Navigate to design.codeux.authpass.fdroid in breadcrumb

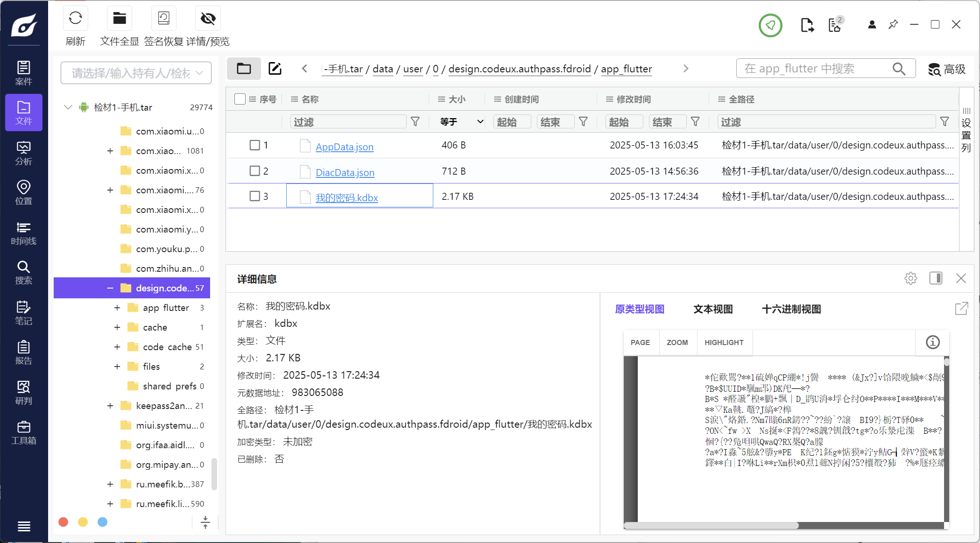(x=520, y=69)
